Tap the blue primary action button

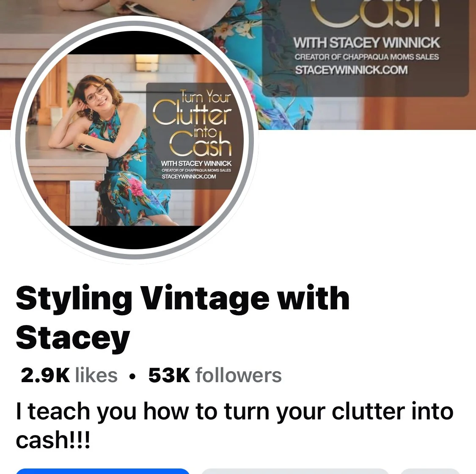(103, 471)
